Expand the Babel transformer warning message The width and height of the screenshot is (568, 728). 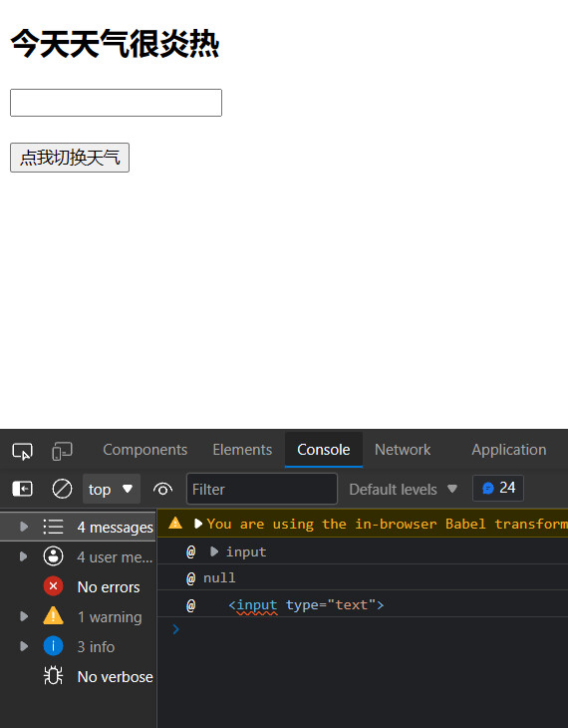pyautogui.click(x=198, y=524)
